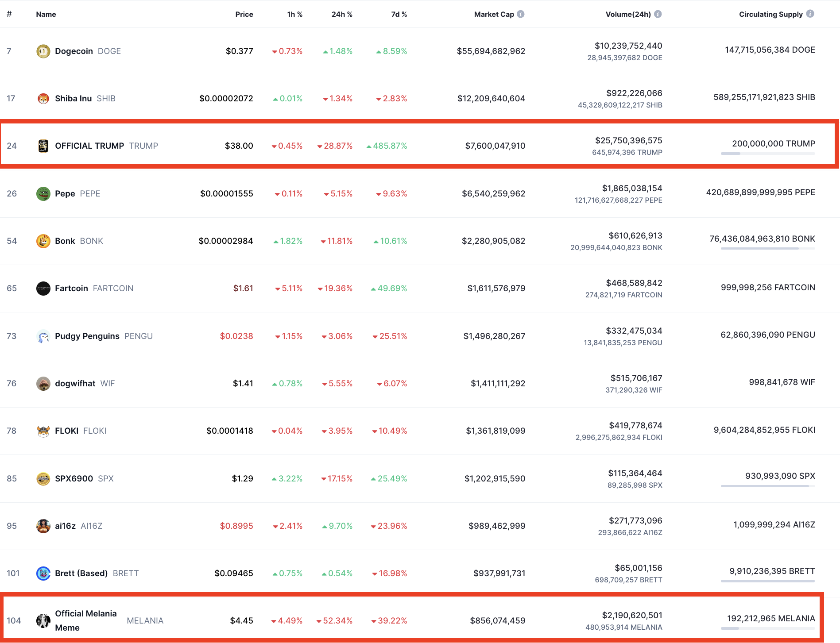
Task: Click the FLOKI coin icon
Action: click(x=43, y=431)
